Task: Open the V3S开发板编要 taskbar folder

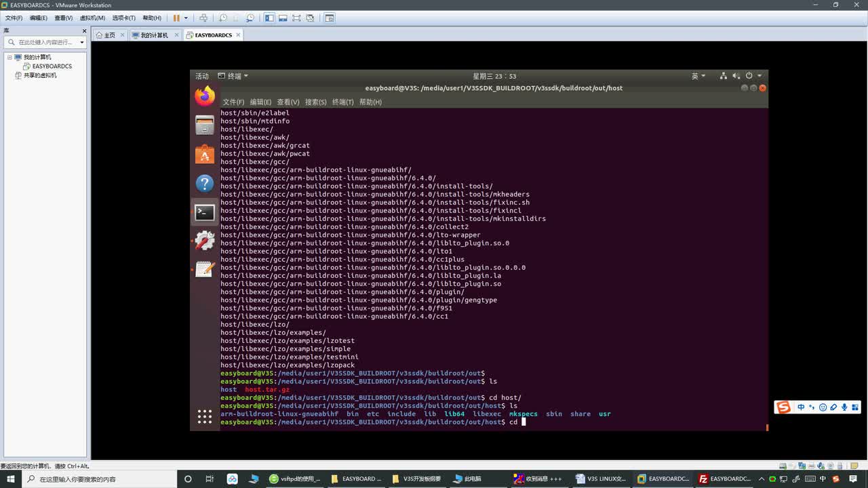Action: tap(417, 479)
